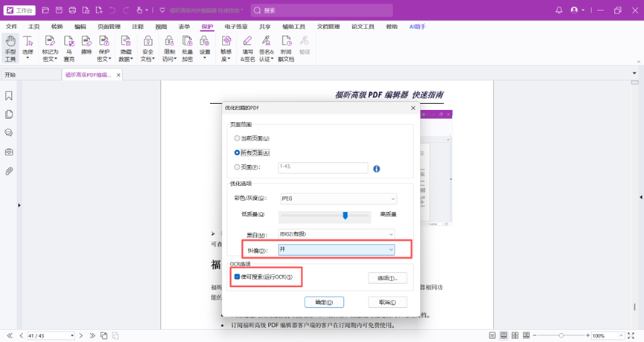Click the 批量加密 batch encrypt icon
This screenshot has height=342, width=644.
(x=187, y=48)
